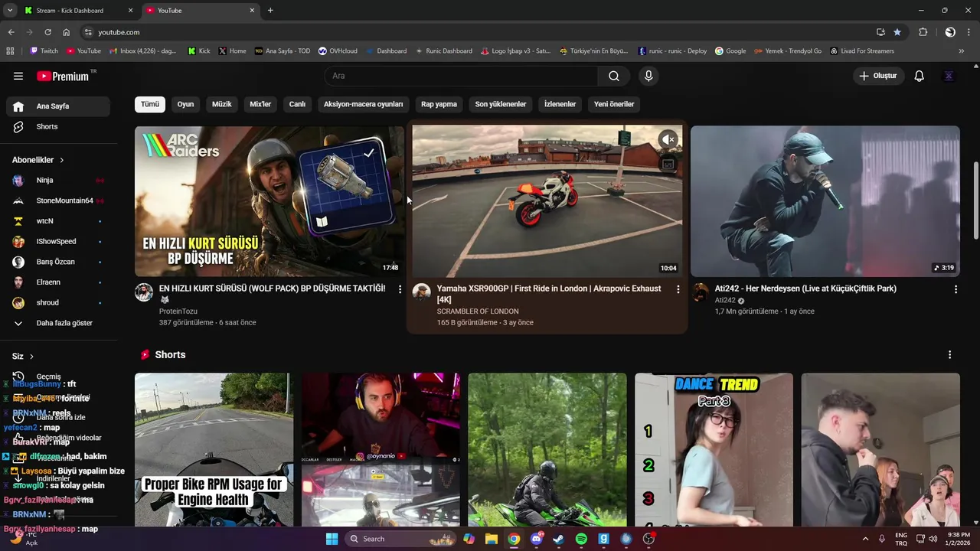Select the Son yüklenenler chip
This screenshot has width=980, height=551.
[x=501, y=104]
